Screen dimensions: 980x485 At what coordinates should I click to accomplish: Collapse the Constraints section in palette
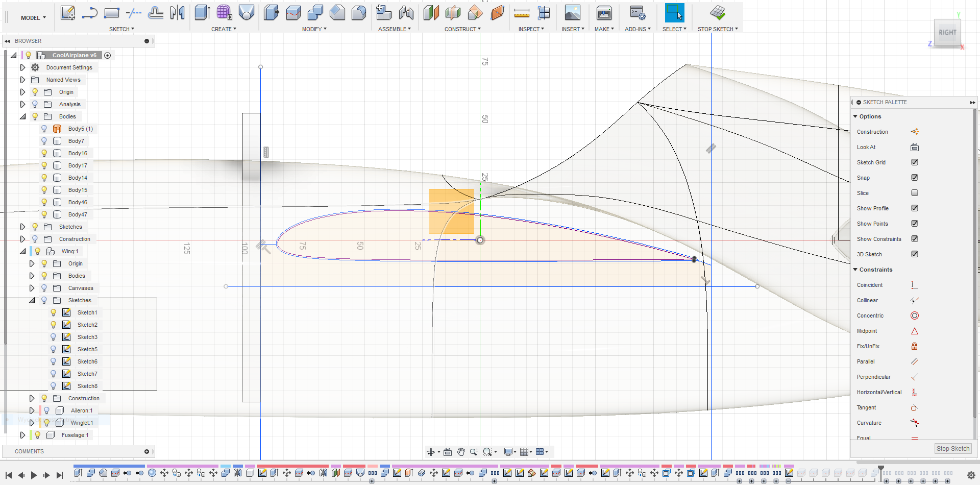855,270
